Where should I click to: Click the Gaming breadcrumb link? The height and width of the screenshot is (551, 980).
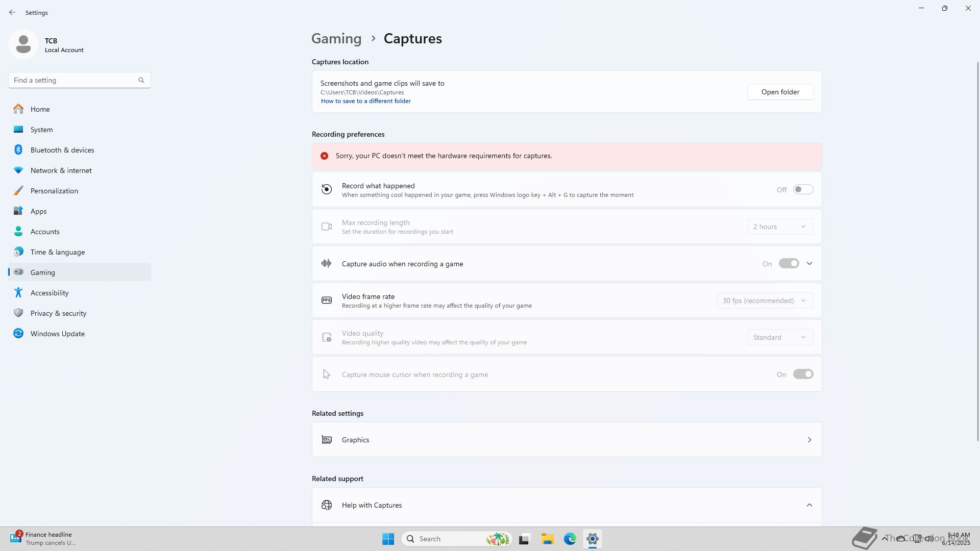click(x=336, y=39)
